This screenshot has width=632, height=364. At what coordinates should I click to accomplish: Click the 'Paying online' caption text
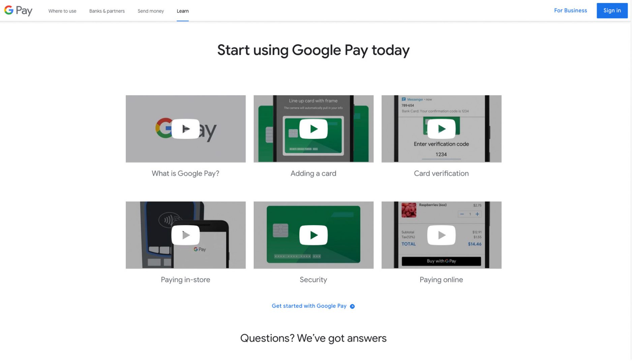[441, 279]
